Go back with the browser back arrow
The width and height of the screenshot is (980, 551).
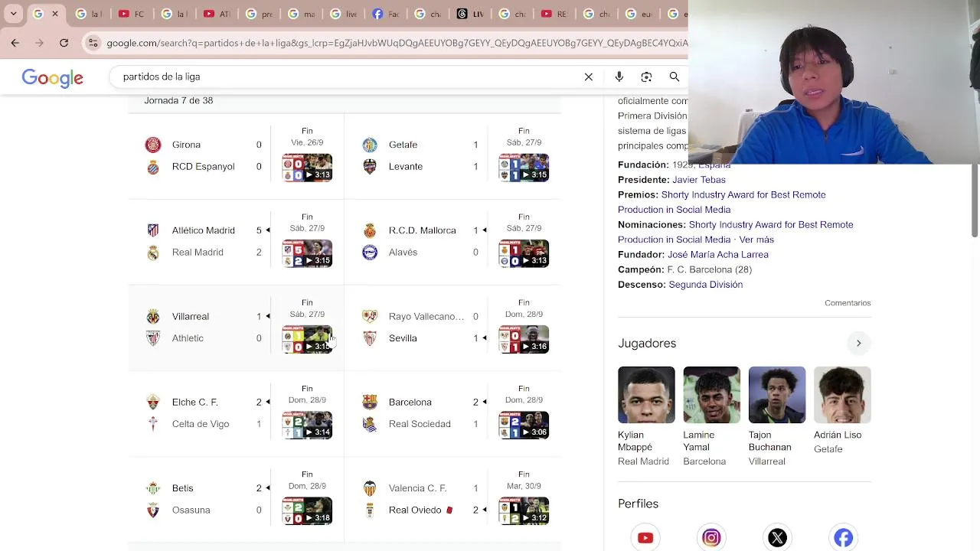coord(15,43)
